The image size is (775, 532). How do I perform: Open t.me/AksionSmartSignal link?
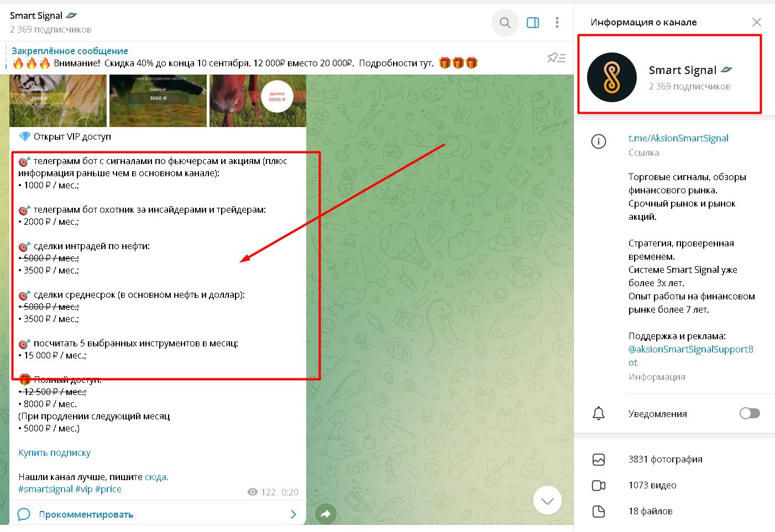[x=678, y=138]
